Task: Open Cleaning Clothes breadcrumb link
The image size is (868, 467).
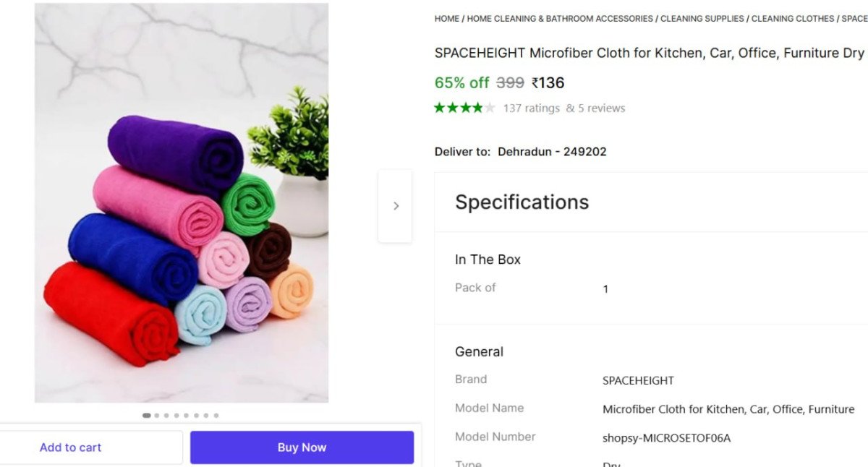Action: [x=793, y=19]
